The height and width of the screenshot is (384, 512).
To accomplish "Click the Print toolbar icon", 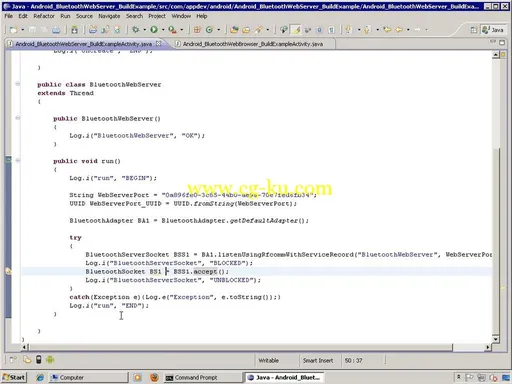I will click(x=56, y=30).
